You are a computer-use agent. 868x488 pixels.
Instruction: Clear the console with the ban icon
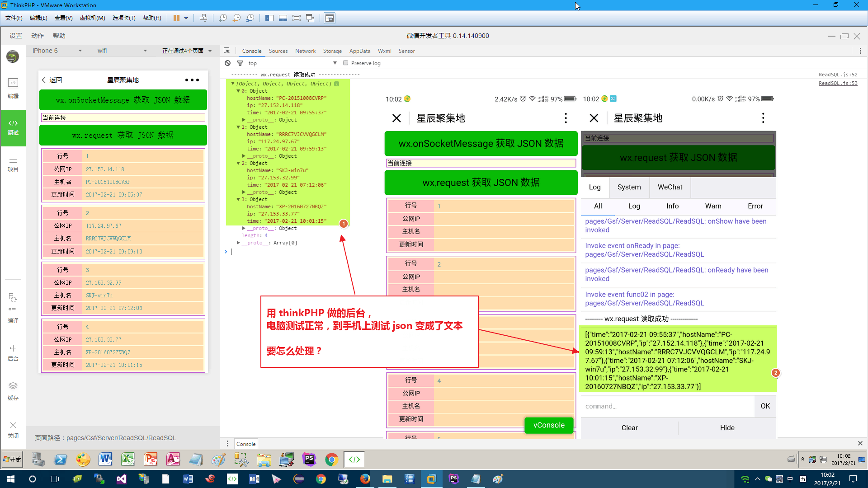228,63
